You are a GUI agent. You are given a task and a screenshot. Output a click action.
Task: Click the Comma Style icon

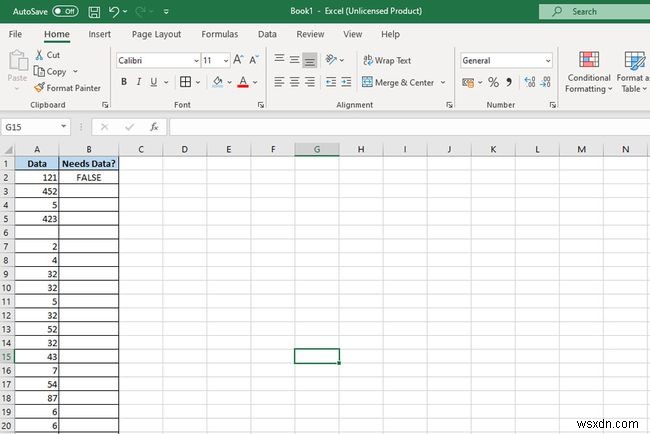pos(509,82)
